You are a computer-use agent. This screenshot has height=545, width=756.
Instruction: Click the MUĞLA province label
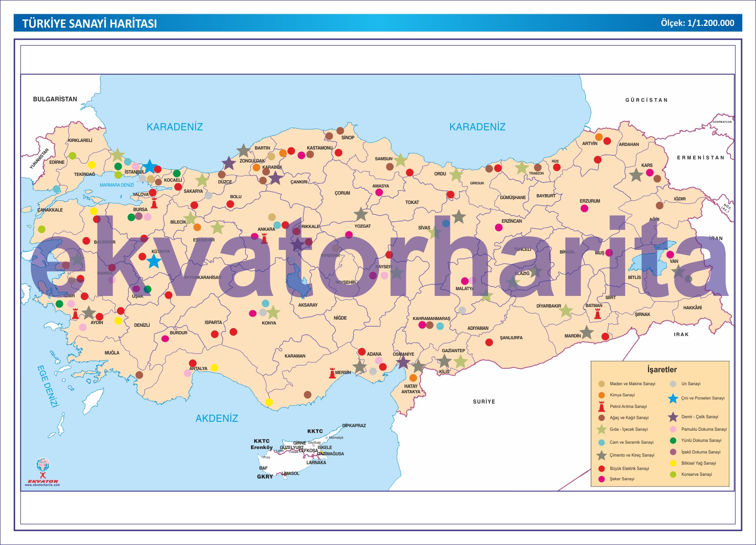(x=112, y=353)
